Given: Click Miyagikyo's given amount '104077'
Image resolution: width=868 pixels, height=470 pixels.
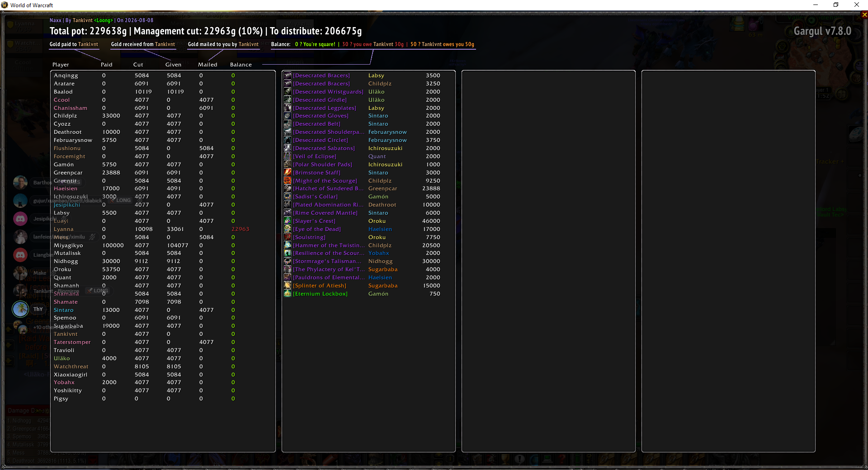Looking at the screenshot, I should pyautogui.click(x=178, y=245).
